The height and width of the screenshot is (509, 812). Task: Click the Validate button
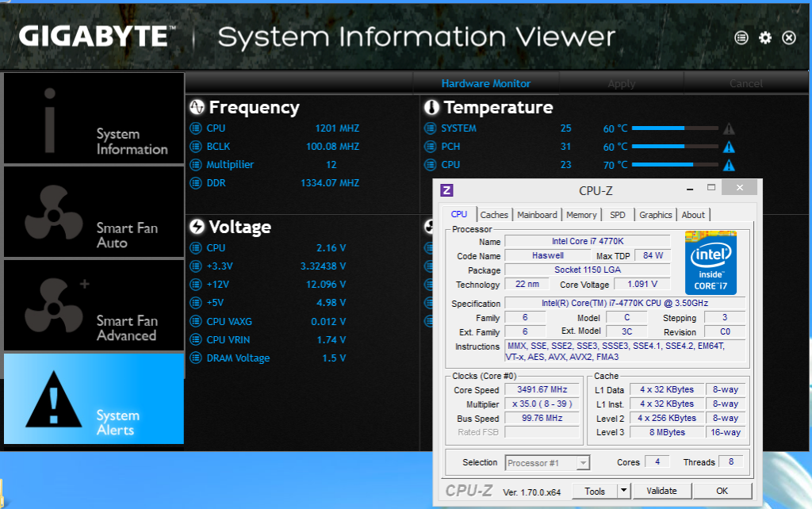tap(661, 491)
